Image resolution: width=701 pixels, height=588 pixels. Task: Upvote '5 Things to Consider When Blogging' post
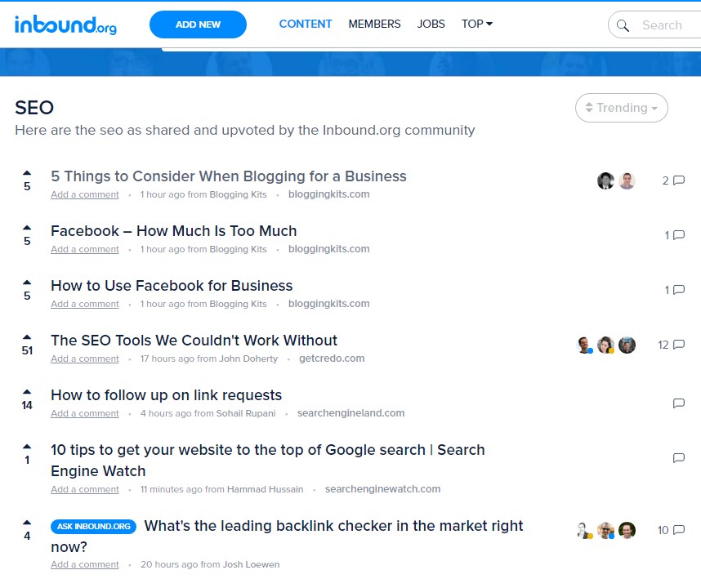27,173
